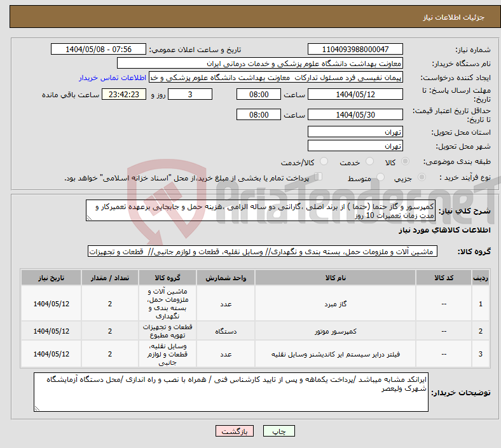This screenshot has height=448, width=501.
Task: Click the date 1404/05/12 in کمپرسور موتور row
Action: pos(51,331)
